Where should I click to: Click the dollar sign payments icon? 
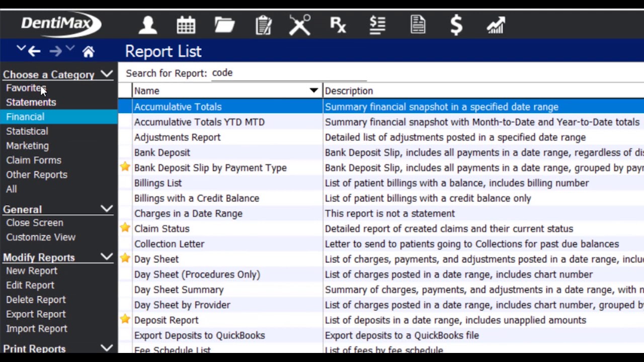point(456,25)
